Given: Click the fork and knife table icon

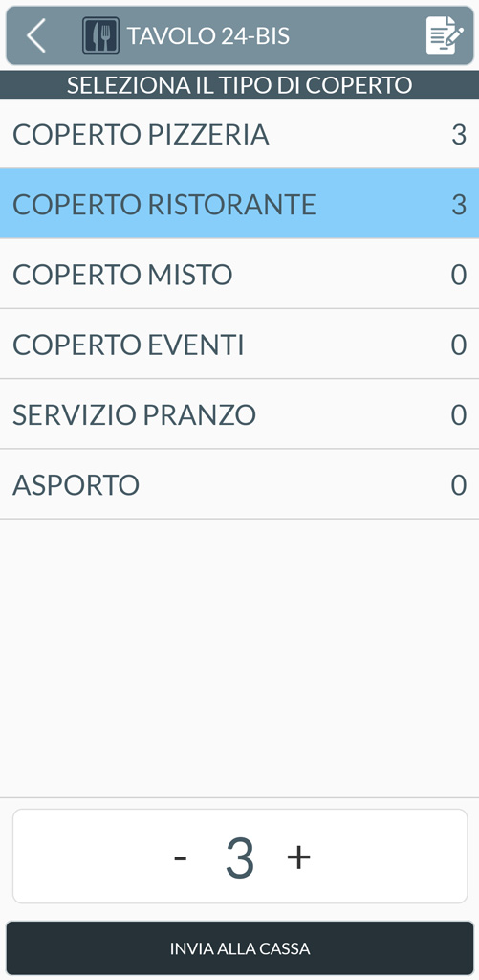Looking at the screenshot, I should [x=100, y=35].
